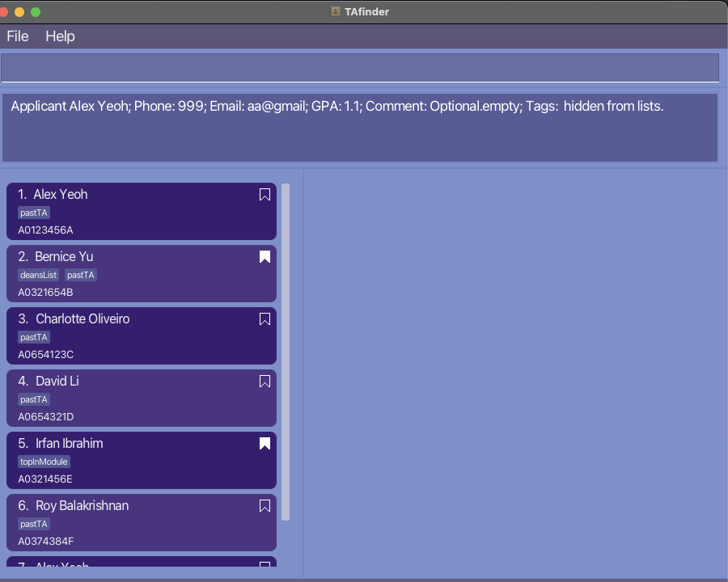Maximize TAfinder with the green button
This screenshot has height=582, width=728.
(36, 12)
